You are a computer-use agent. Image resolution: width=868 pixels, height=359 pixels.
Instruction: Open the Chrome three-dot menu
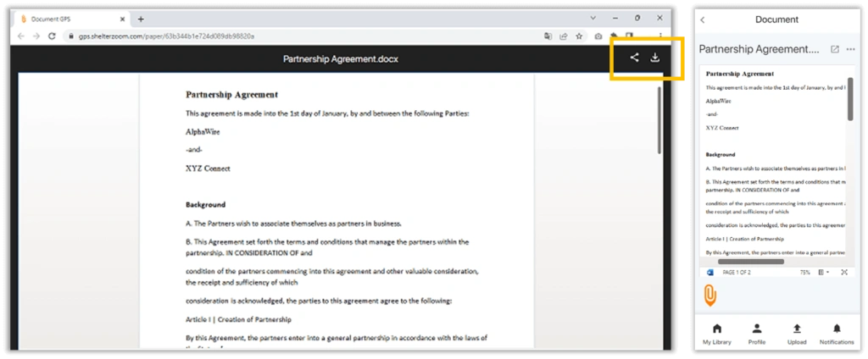(x=660, y=36)
